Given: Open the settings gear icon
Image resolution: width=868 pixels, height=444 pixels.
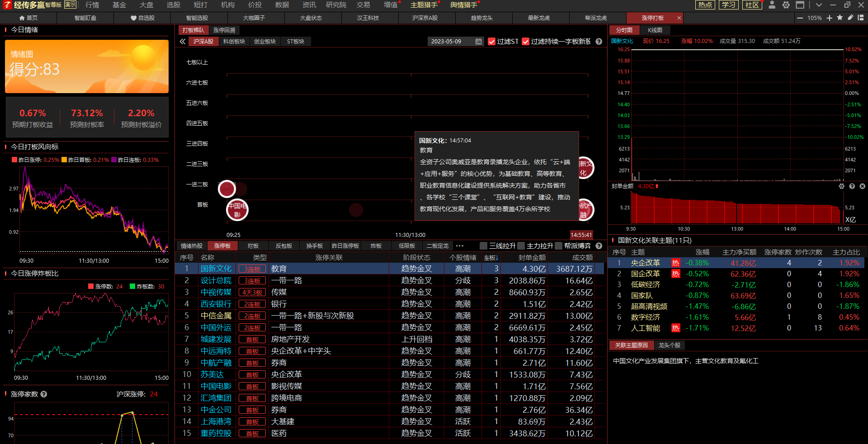Looking at the screenshot, I should 786,5.
